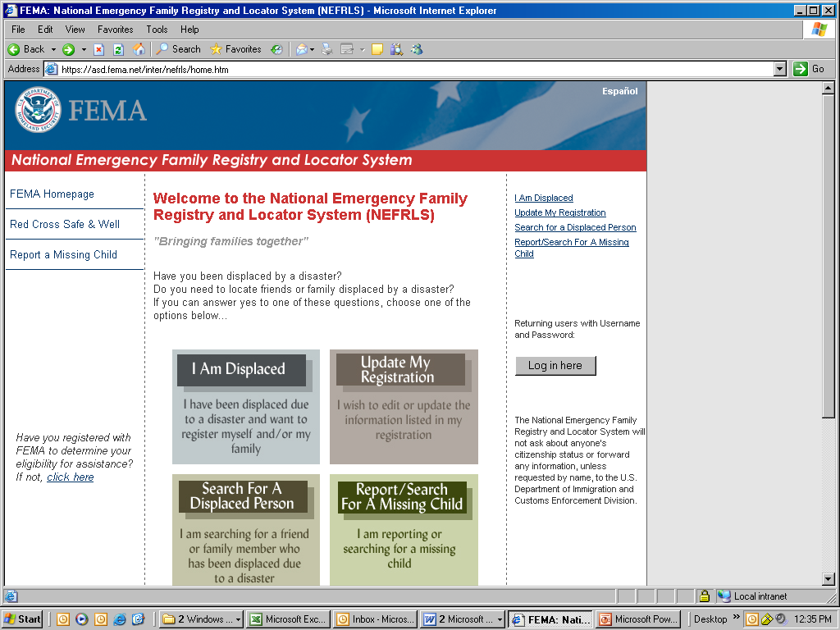This screenshot has height=630, width=840.
Task: Launch Windows Media Player from Quick Launch
Action: pyautogui.click(x=81, y=619)
